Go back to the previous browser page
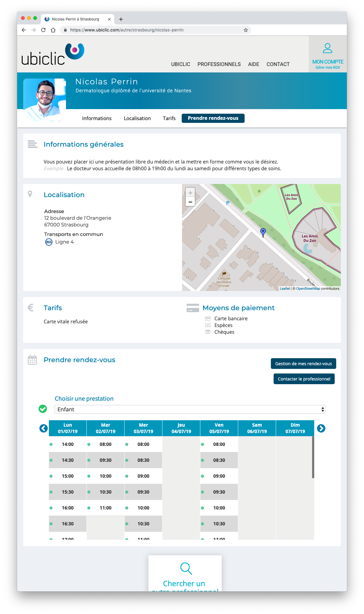Image resolution: width=364 pixels, height=614 pixels. pyautogui.click(x=24, y=30)
